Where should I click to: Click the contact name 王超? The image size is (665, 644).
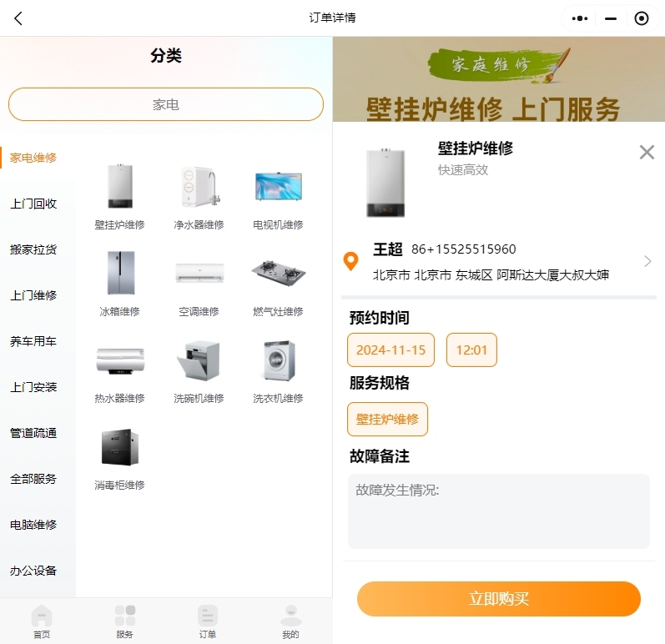388,249
